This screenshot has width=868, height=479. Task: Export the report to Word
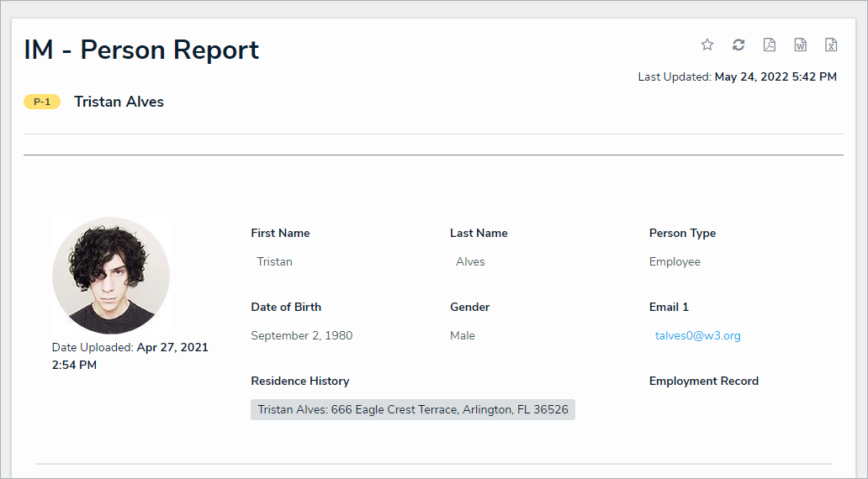click(800, 45)
